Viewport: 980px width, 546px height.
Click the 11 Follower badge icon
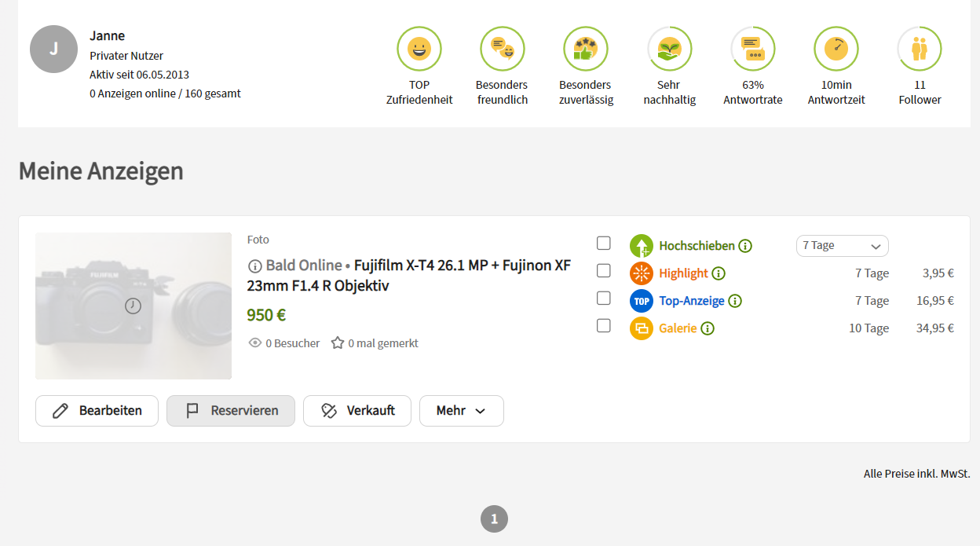coord(920,49)
